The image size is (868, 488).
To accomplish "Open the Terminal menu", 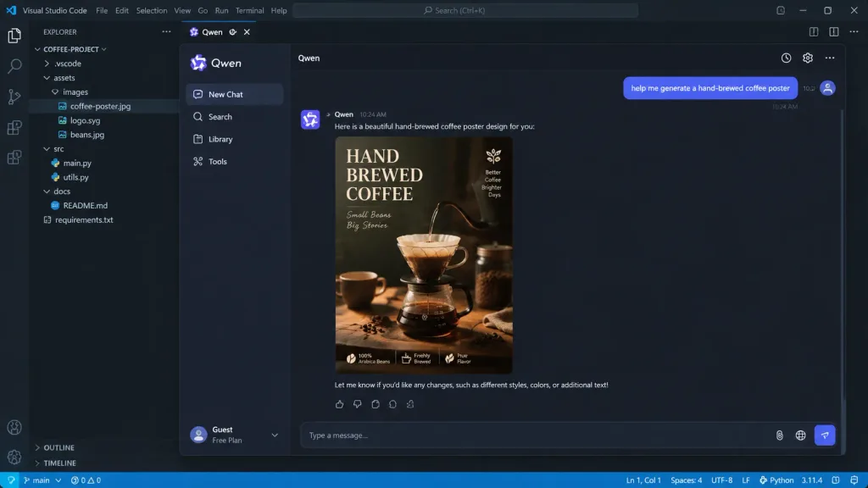I will click(250, 10).
